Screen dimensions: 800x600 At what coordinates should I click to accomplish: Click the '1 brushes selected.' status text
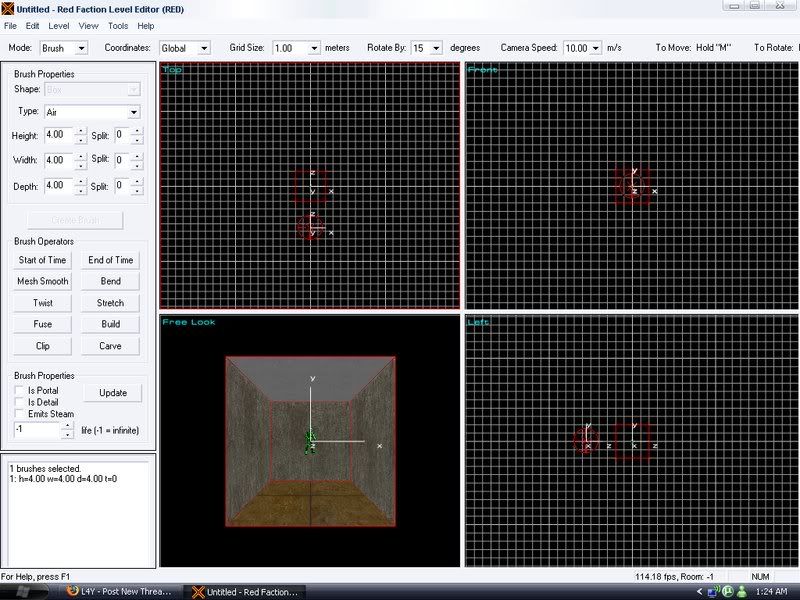click(x=45, y=468)
